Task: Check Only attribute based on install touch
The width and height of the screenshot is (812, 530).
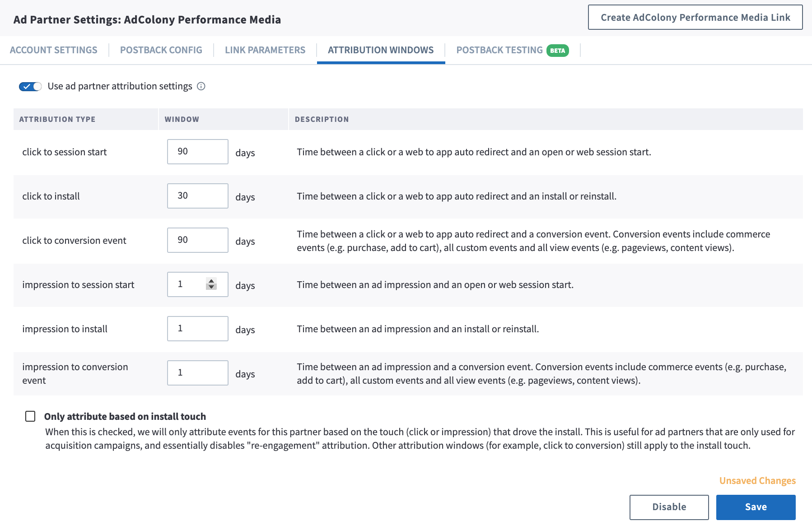Action: coord(30,416)
